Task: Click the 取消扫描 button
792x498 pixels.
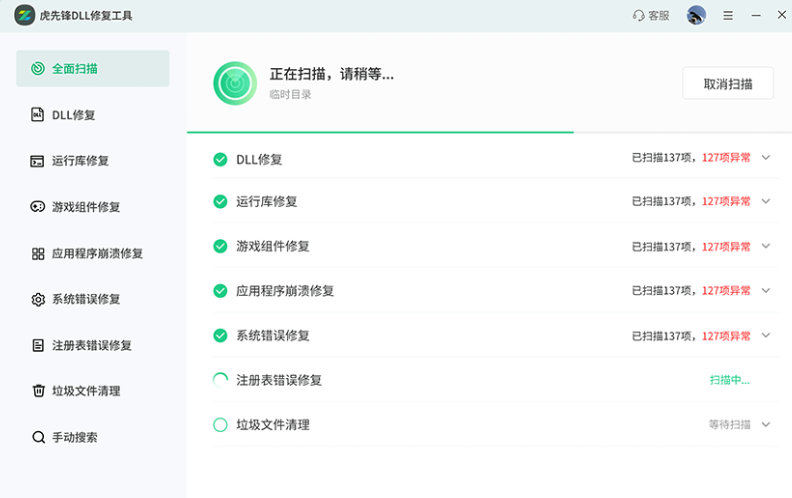Action: (x=728, y=83)
